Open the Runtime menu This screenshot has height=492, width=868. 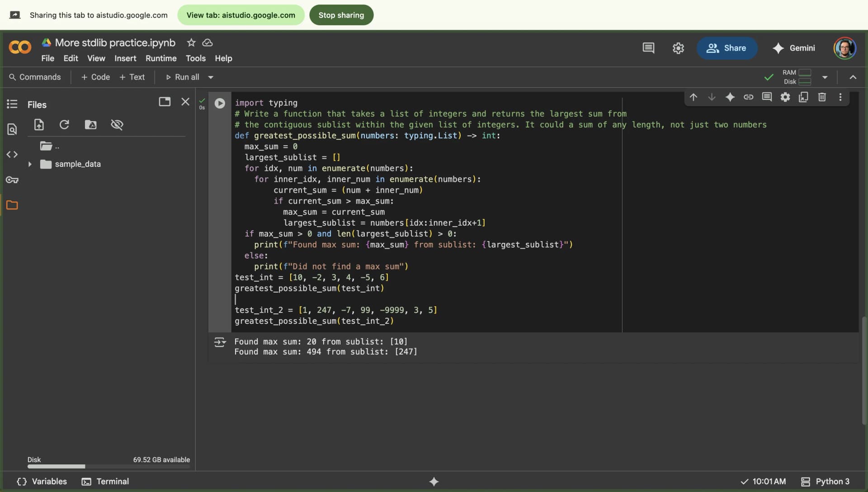pos(160,58)
